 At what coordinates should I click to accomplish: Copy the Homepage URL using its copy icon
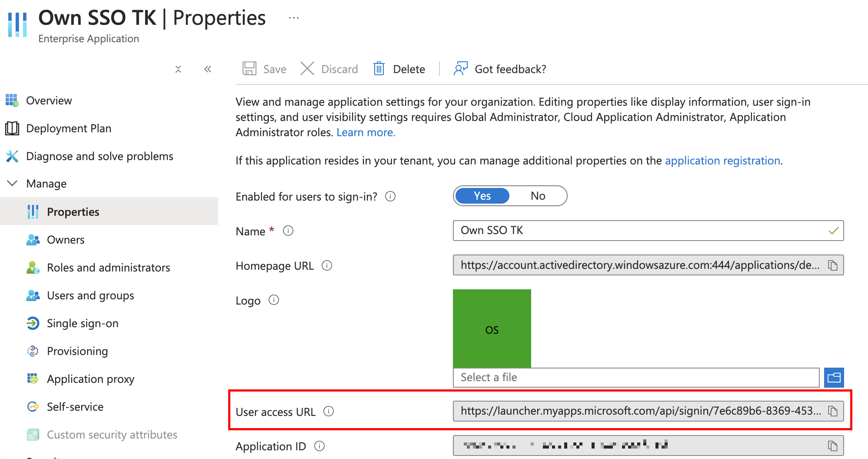coord(833,265)
